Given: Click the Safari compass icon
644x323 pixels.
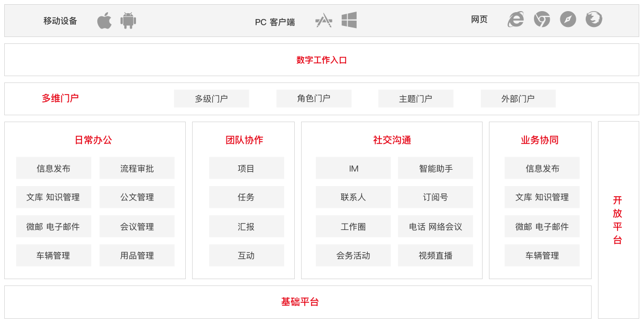Looking at the screenshot, I should click(x=568, y=20).
